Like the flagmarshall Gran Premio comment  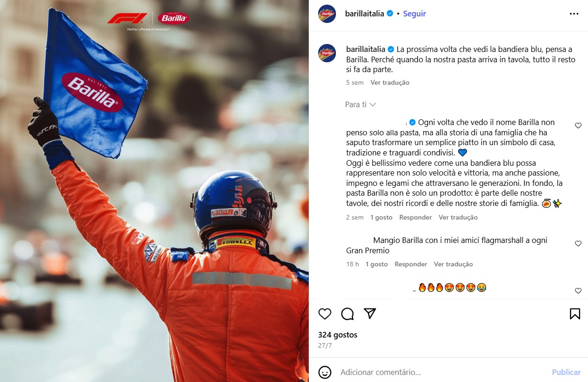[x=578, y=243]
